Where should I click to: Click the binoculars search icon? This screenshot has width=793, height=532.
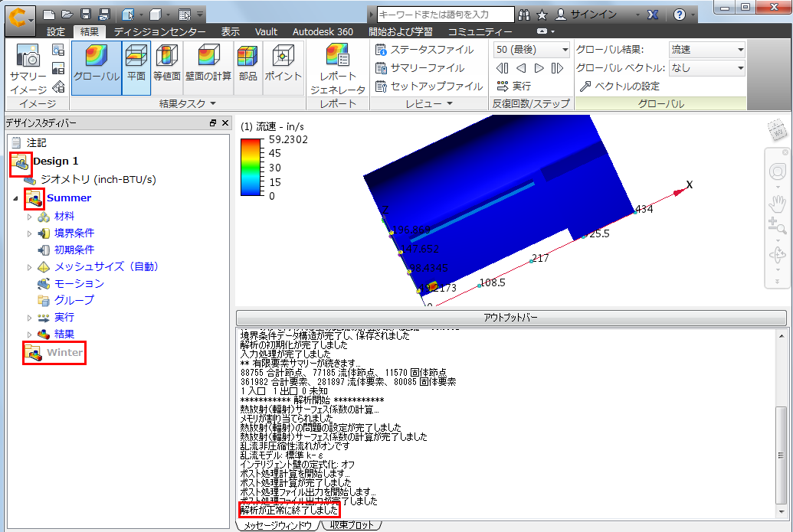(524, 15)
